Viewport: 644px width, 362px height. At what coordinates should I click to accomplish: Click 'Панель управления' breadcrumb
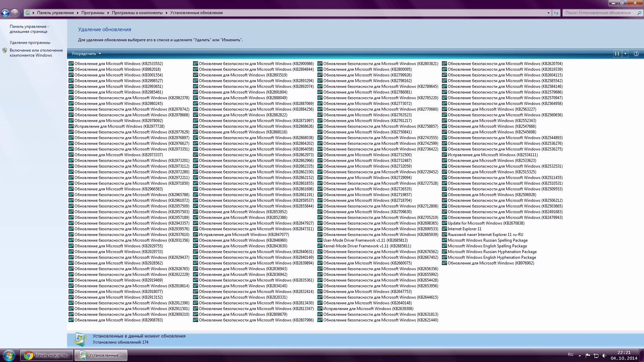(x=55, y=13)
